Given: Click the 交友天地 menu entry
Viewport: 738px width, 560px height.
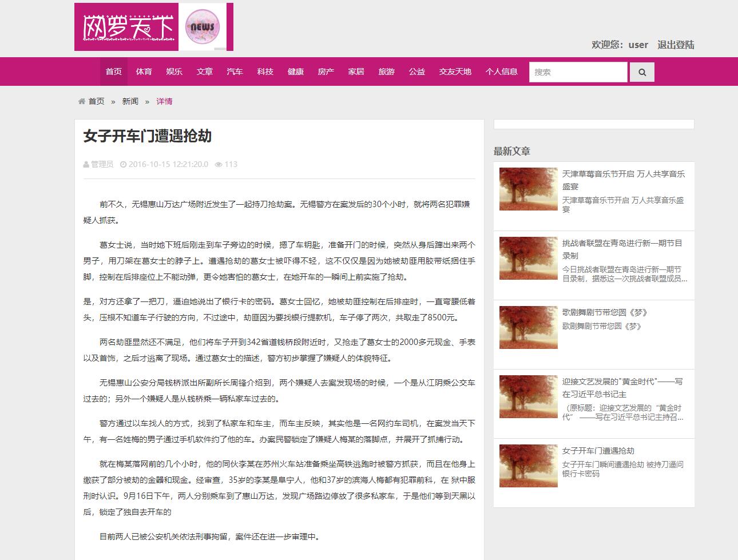Looking at the screenshot, I should coord(454,72).
